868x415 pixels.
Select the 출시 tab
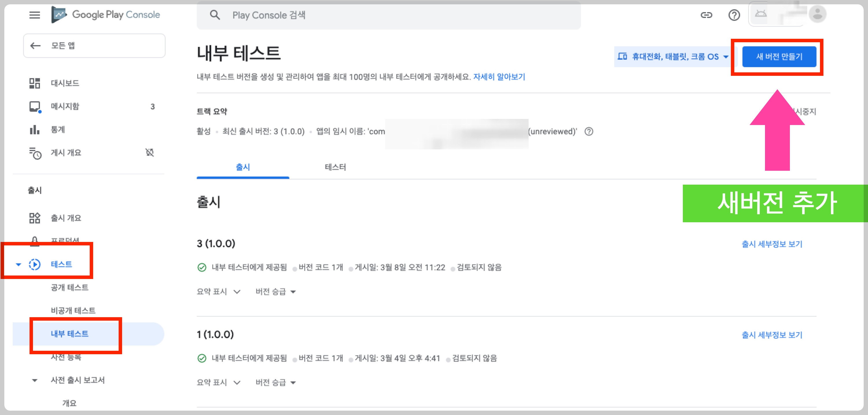point(243,167)
